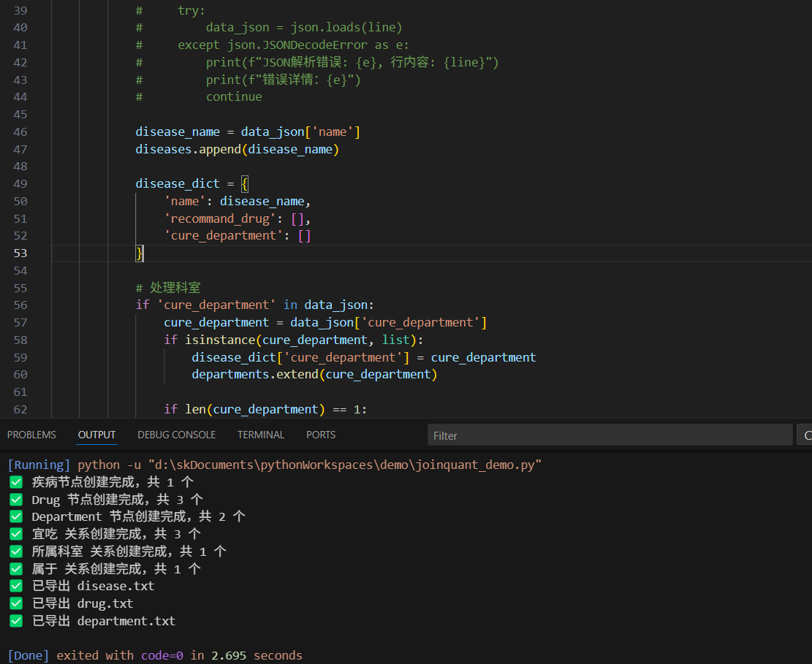
Task: Click the 'recommand_drug' key in dictionary
Action: click(x=220, y=218)
